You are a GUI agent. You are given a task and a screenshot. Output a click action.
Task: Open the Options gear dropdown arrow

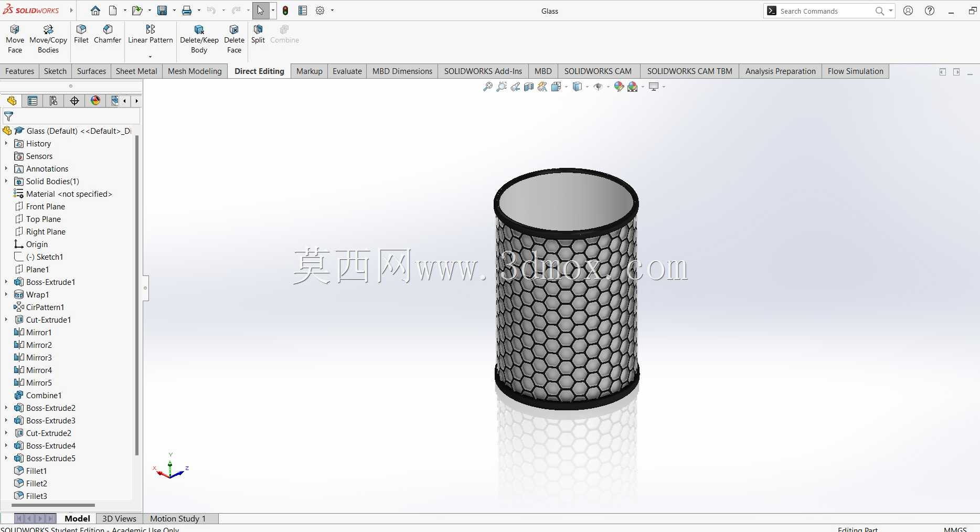click(x=332, y=10)
